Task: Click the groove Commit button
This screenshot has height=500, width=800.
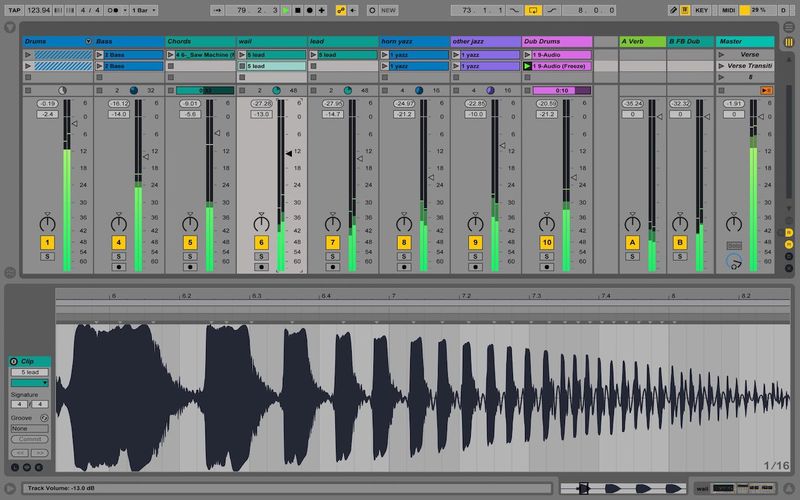Action: [x=30, y=439]
